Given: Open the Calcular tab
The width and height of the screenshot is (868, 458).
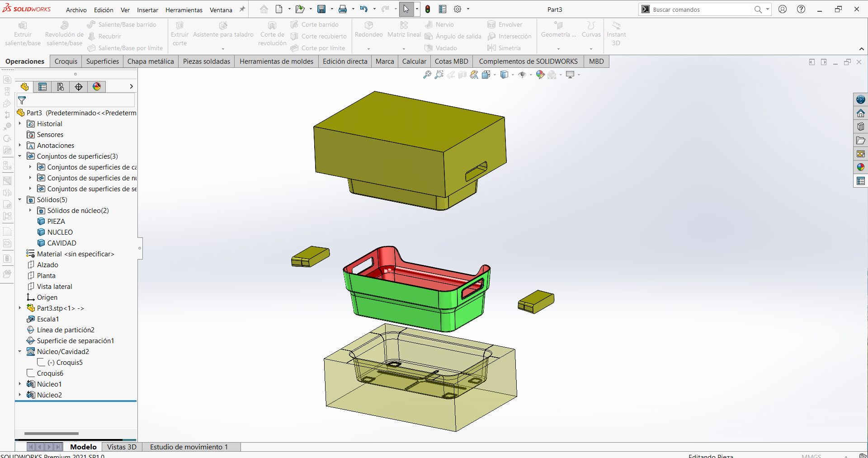Looking at the screenshot, I should click(x=414, y=61).
